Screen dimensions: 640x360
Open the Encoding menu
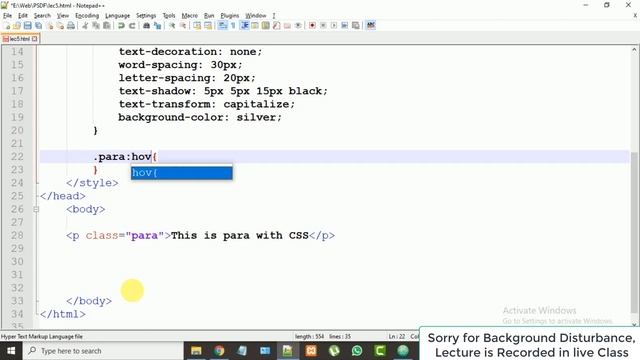tap(87, 16)
